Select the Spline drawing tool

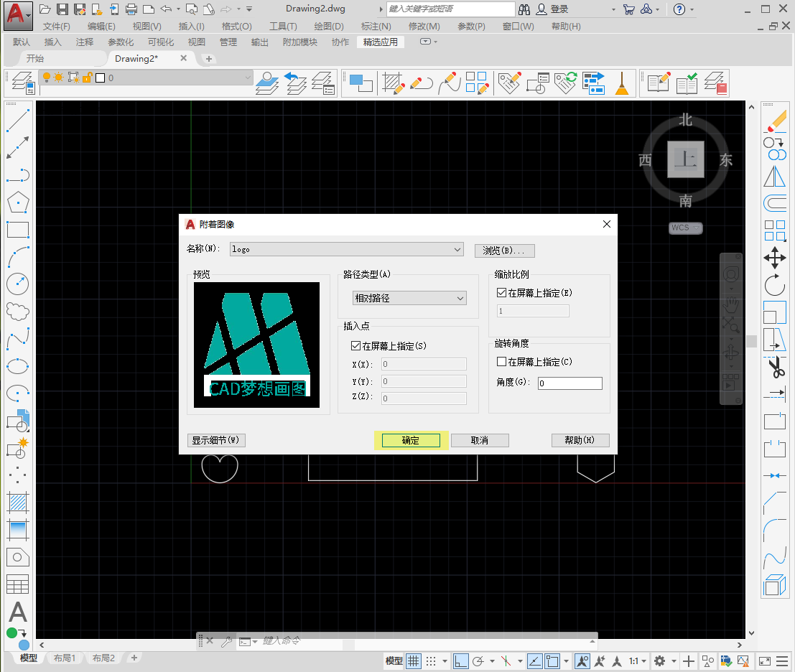coord(18,339)
